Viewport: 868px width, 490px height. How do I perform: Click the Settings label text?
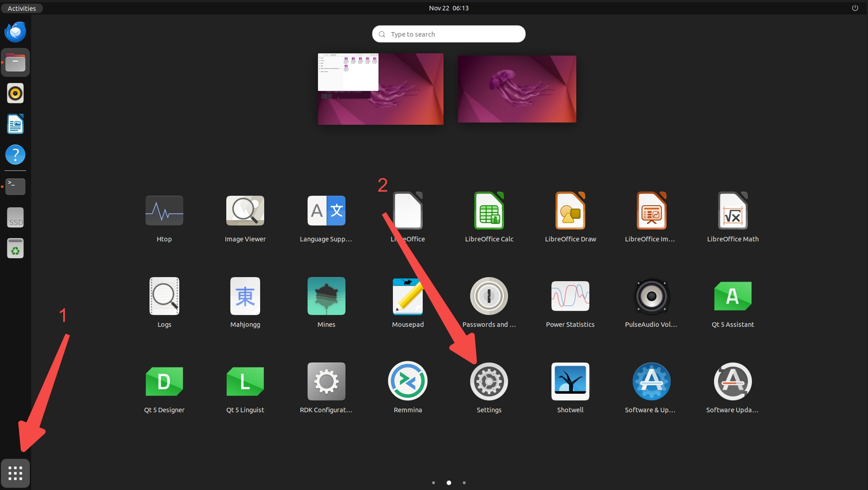click(x=489, y=410)
